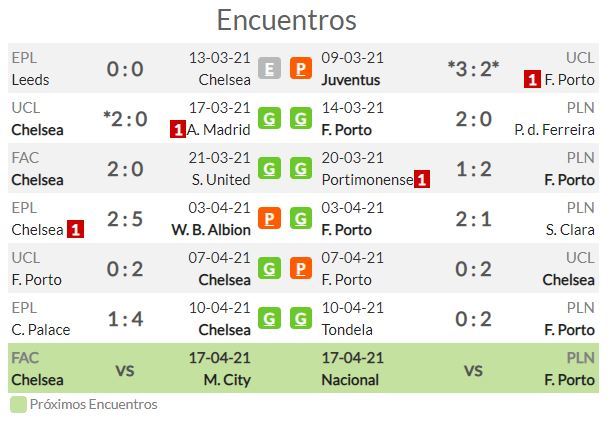
Task: Click the Encuentros heading
Action: 286,20
